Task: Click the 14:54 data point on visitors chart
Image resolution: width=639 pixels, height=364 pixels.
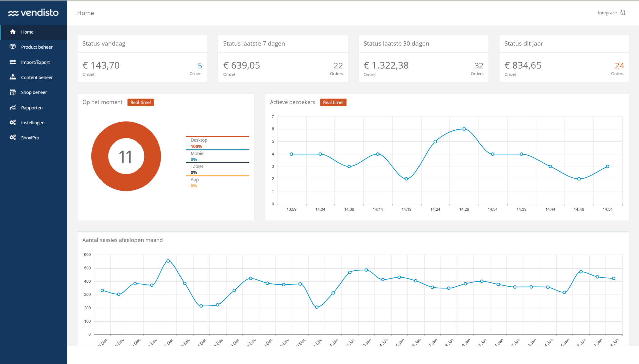Action: pyautogui.click(x=608, y=166)
